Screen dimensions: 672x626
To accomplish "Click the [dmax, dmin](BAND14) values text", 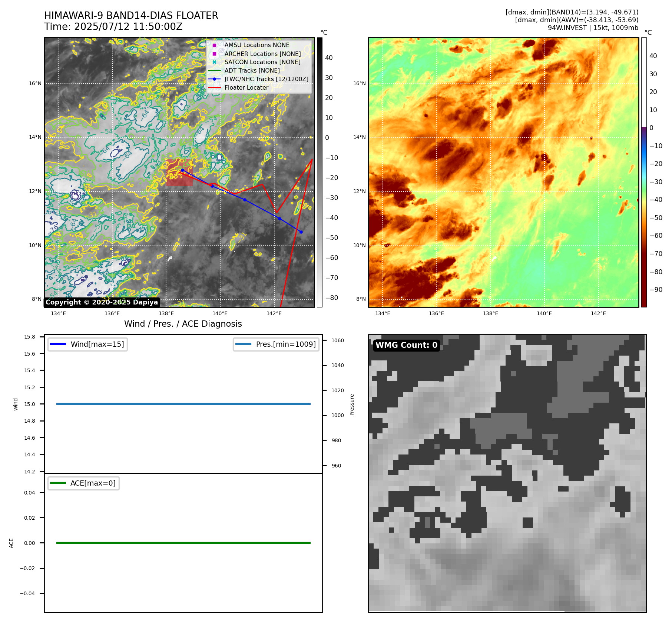I will click(572, 12).
